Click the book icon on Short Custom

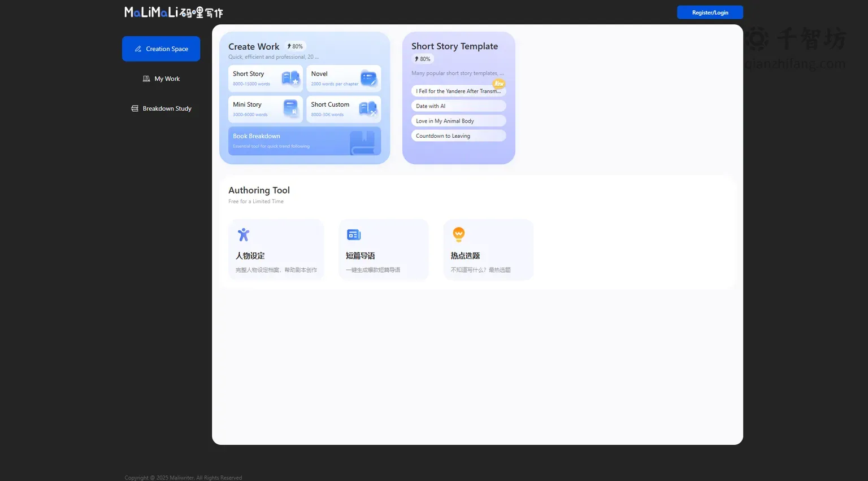[368, 108]
